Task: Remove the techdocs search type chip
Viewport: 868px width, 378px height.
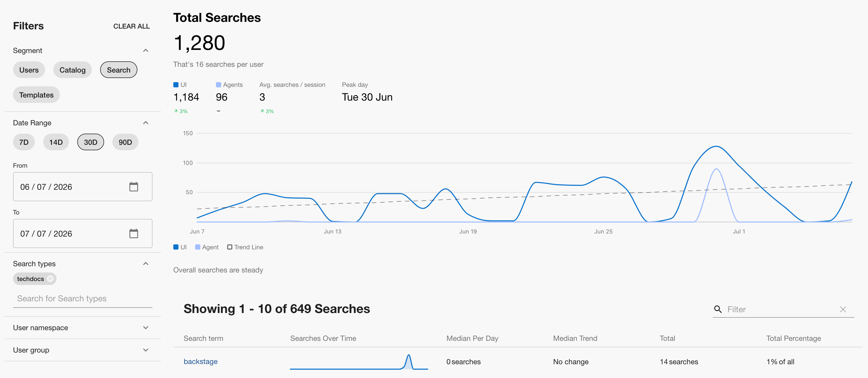Action: (x=50, y=279)
